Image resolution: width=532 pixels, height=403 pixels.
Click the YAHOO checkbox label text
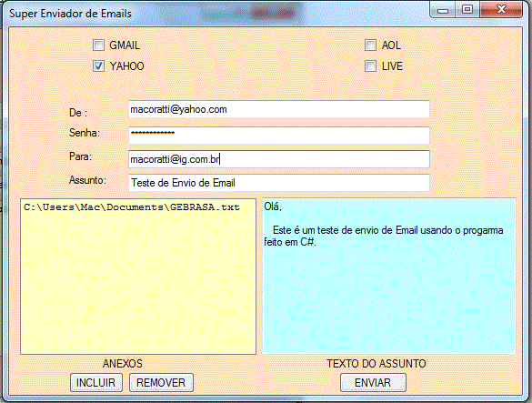click(127, 65)
